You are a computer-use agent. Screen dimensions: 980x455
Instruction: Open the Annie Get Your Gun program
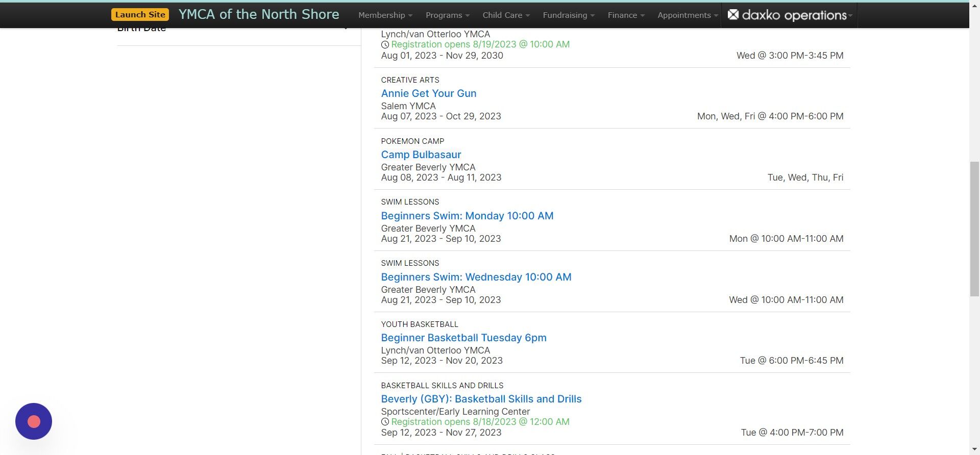point(428,93)
